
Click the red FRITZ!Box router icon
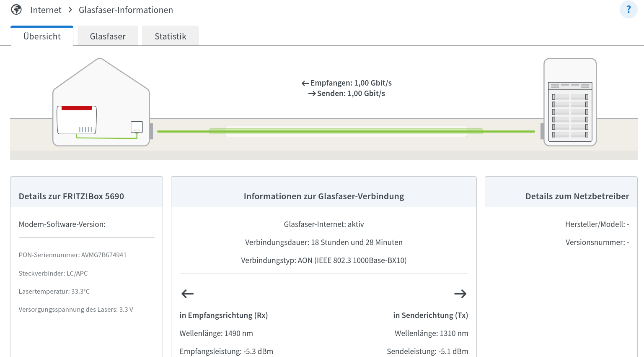77,120
